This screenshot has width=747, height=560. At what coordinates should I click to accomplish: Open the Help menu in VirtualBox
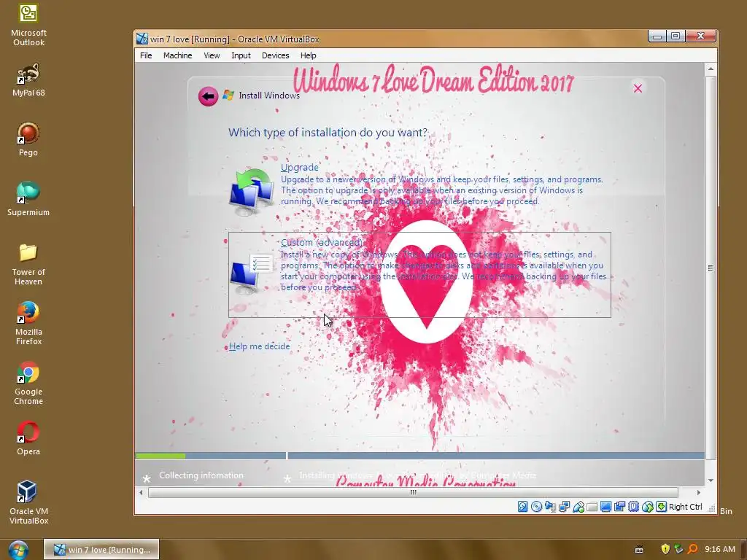click(x=309, y=55)
